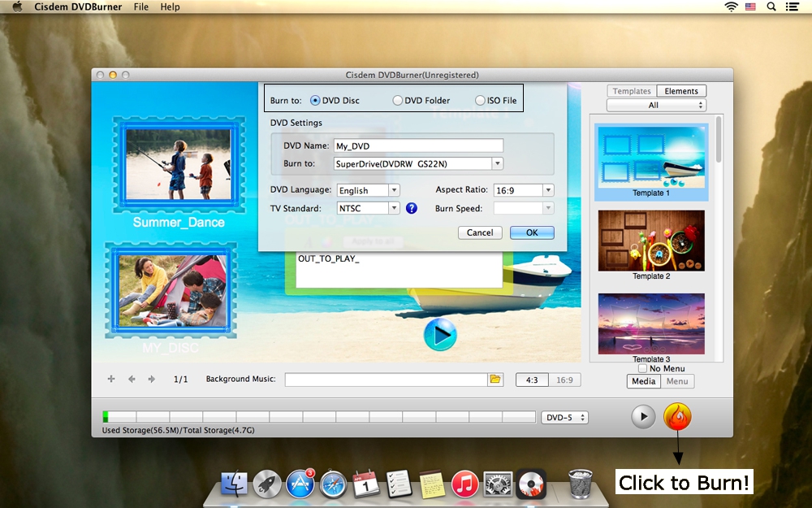Click the Background Music path field
Screen dimensions: 812x508
387,380
